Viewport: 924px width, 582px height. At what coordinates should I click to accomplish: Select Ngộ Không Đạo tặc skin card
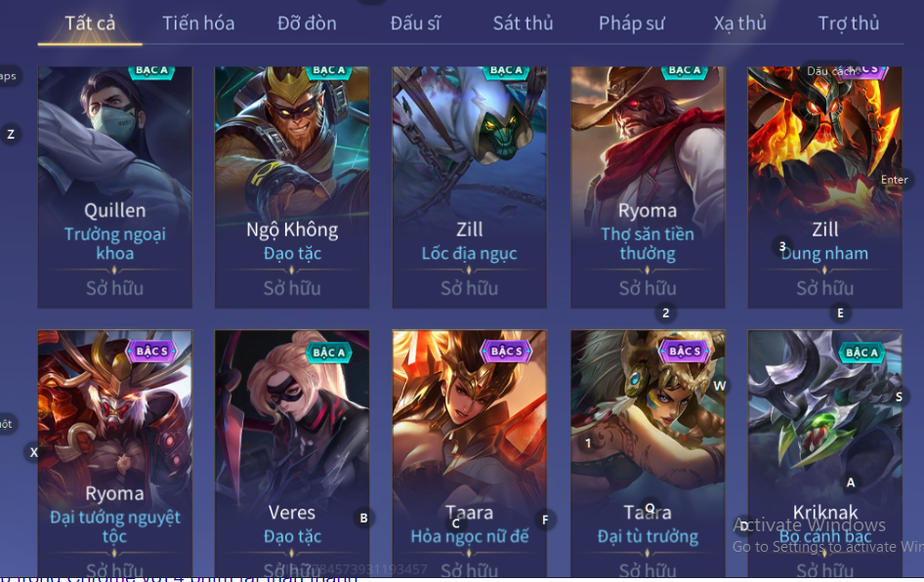point(292,187)
